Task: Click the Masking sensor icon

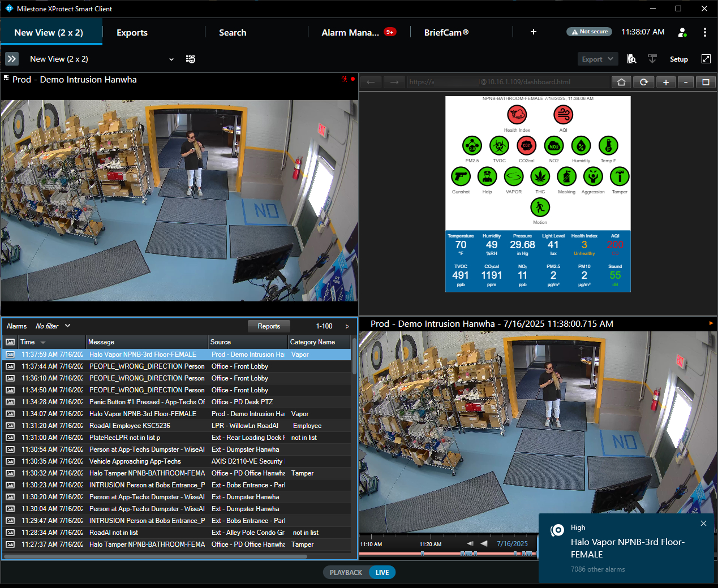Action: point(566,177)
